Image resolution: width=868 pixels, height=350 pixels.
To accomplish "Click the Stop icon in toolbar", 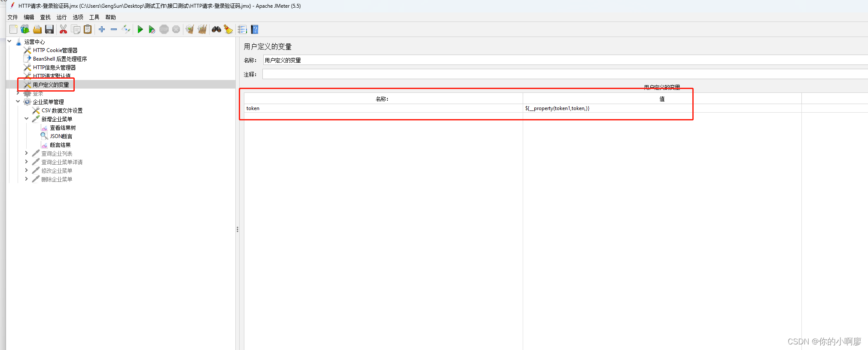I will (164, 29).
